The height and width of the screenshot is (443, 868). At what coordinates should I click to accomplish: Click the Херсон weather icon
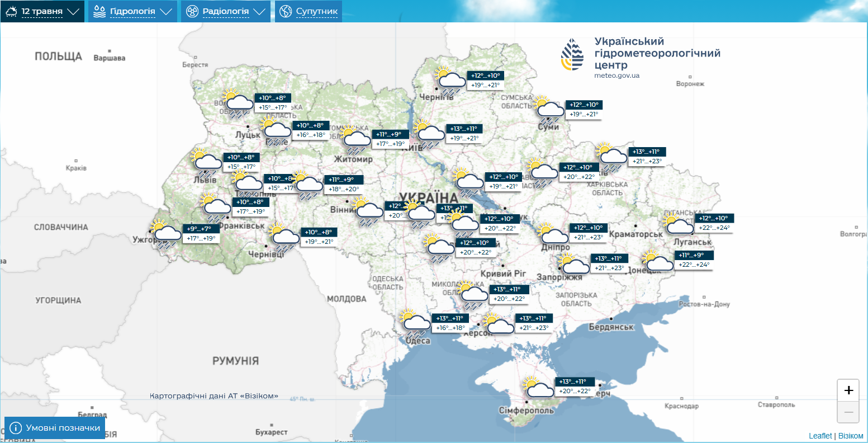click(x=497, y=324)
